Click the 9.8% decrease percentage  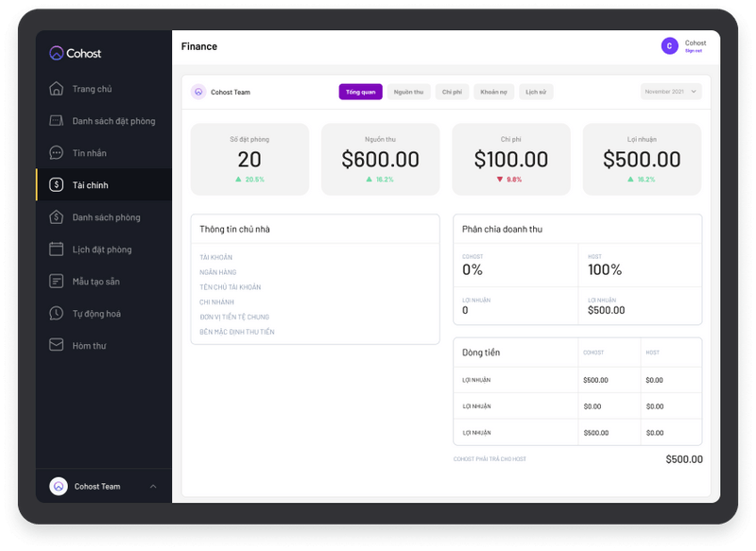tap(514, 180)
